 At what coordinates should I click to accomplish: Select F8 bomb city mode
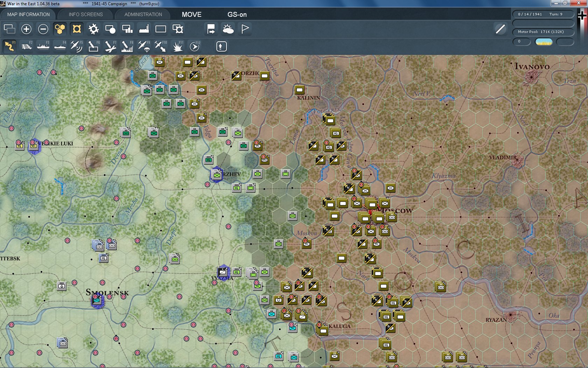click(127, 46)
